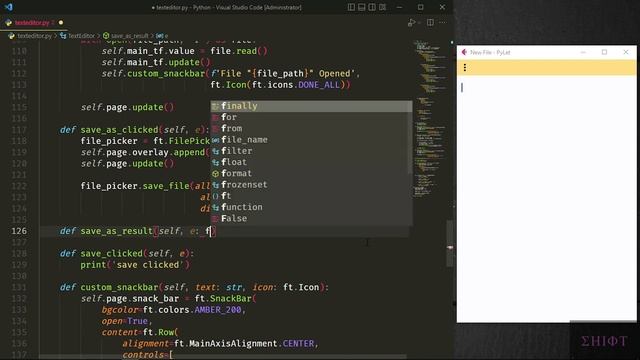Click 'save_clicked' function definition name
The width and height of the screenshot is (640, 360).
coord(111,253)
